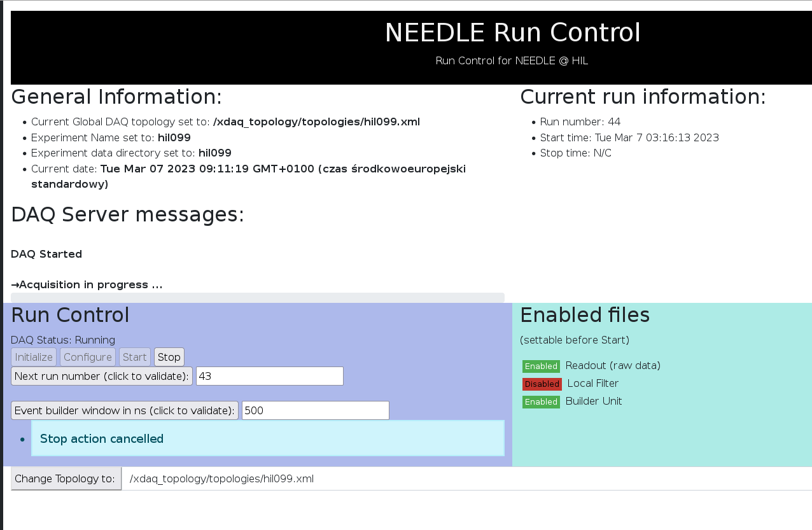Toggle the Enabled badge for Readout raw data
Image resolution: width=812 pixels, height=530 pixels.
point(541,366)
